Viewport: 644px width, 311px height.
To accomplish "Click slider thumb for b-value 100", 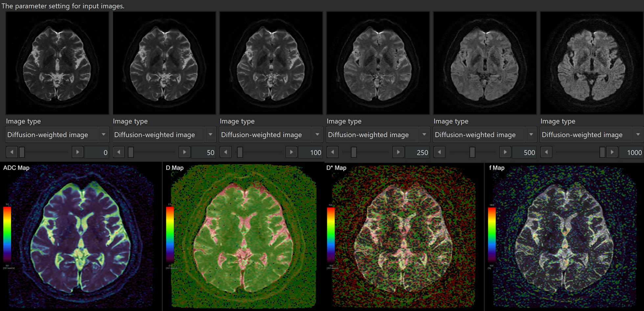I will click(240, 152).
